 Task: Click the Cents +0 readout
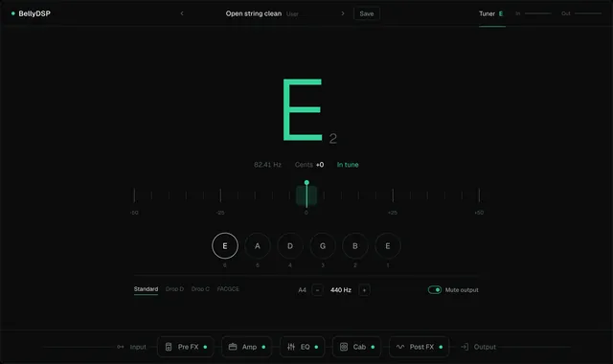[x=309, y=165]
